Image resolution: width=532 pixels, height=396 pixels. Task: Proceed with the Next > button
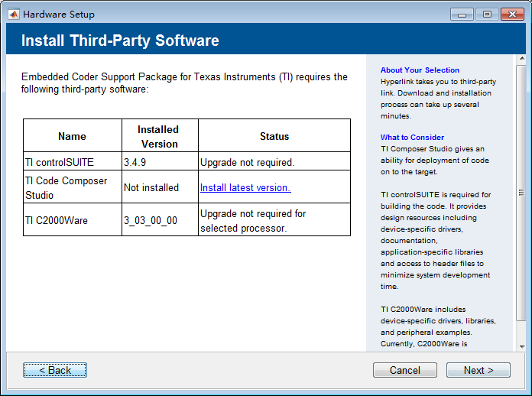tap(478, 370)
